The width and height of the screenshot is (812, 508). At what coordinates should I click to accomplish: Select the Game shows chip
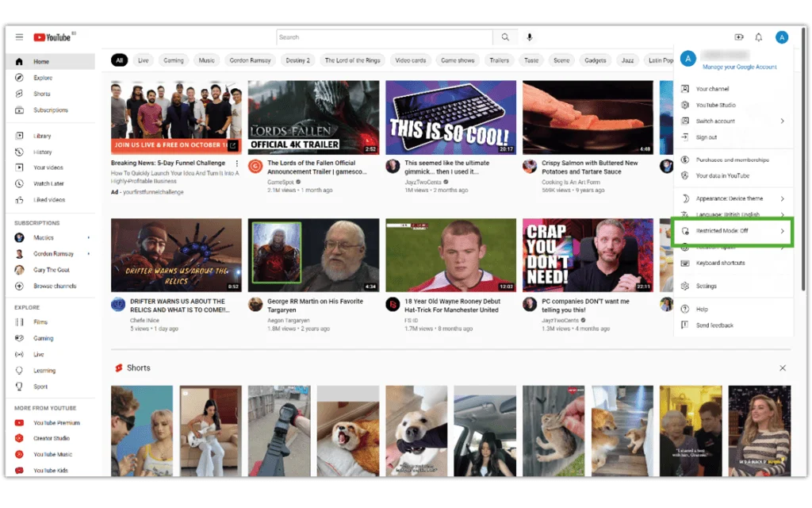[458, 60]
